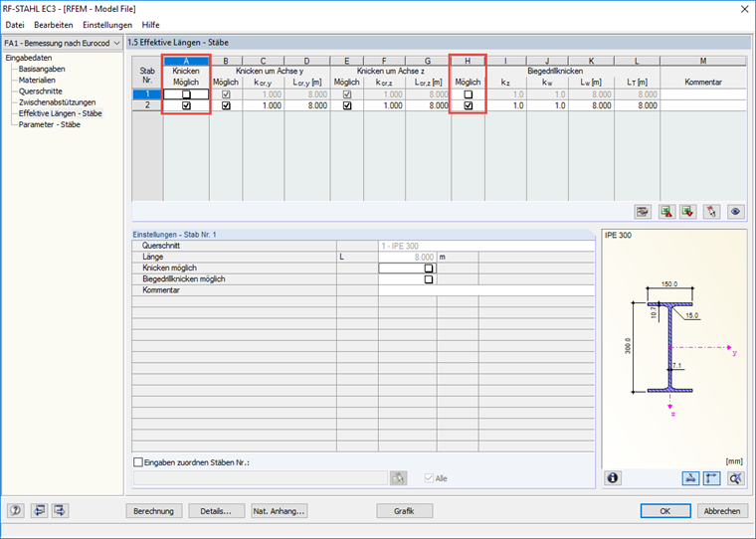This screenshot has width=756, height=539.
Task: Check 'Biegedrillknicken möglich' in settings panel
Action: pos(428,279)
